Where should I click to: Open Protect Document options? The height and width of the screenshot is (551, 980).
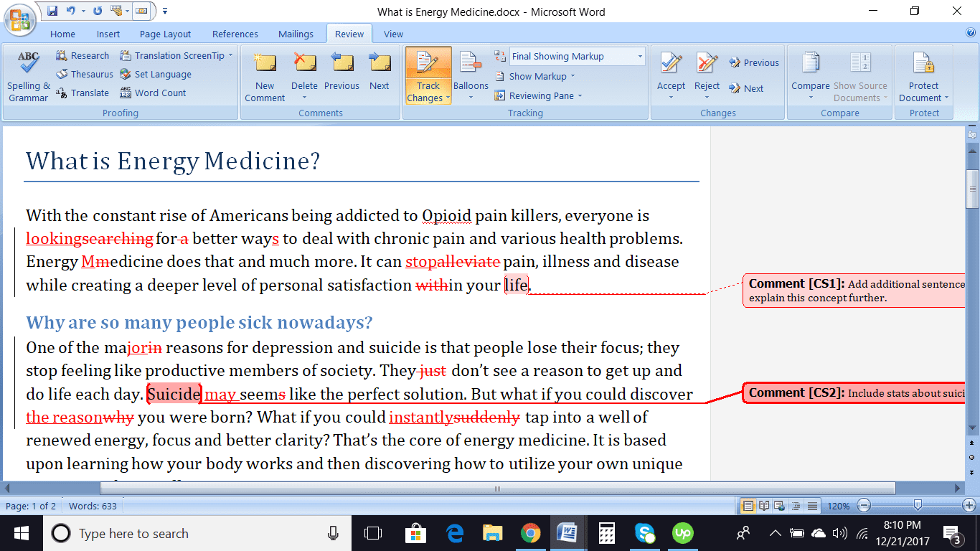tap(923, 79)
